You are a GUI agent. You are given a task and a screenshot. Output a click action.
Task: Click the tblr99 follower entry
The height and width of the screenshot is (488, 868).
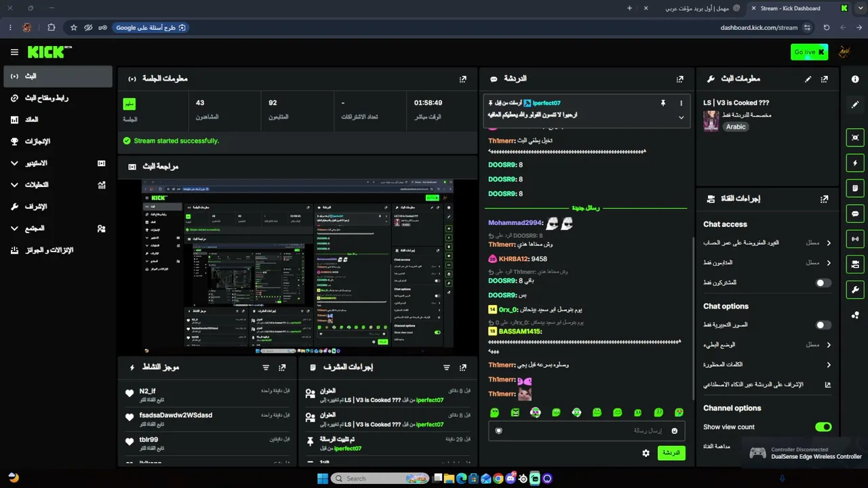coord(208,444)
